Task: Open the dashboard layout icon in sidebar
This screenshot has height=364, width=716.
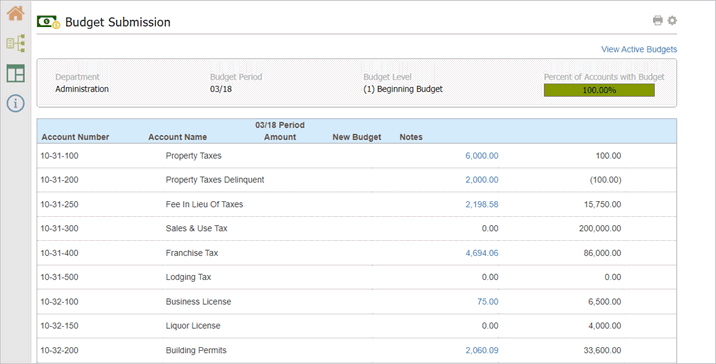Action: (16, 74)
